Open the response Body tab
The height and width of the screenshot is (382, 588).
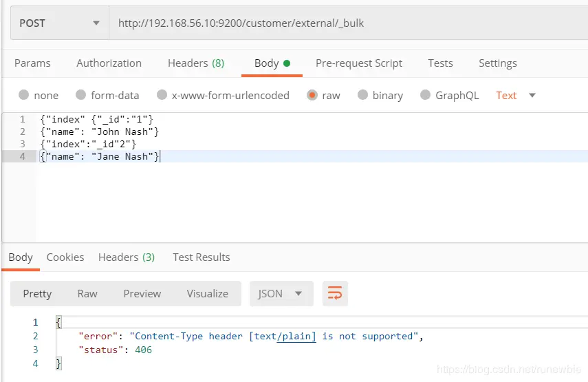[x=21, y=257]
